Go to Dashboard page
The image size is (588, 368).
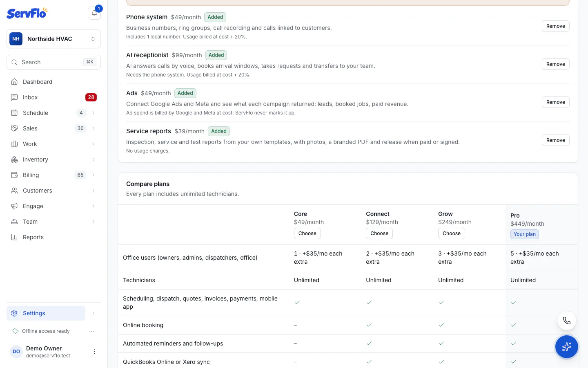click(x=53, y=82)
